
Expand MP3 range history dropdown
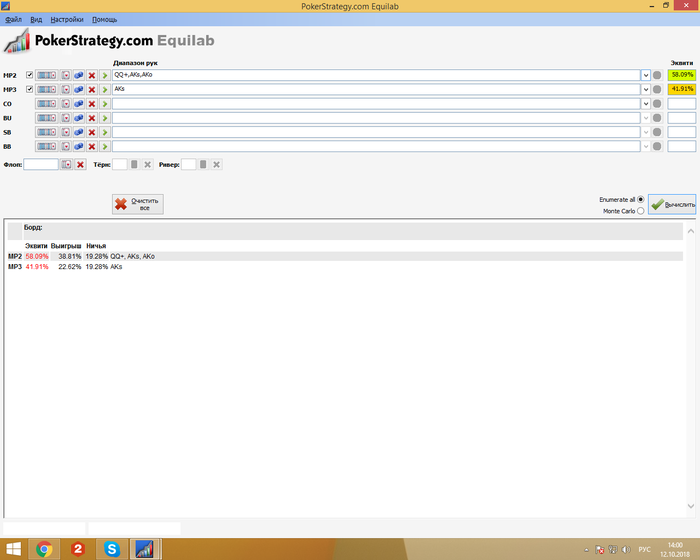(646, 90)
